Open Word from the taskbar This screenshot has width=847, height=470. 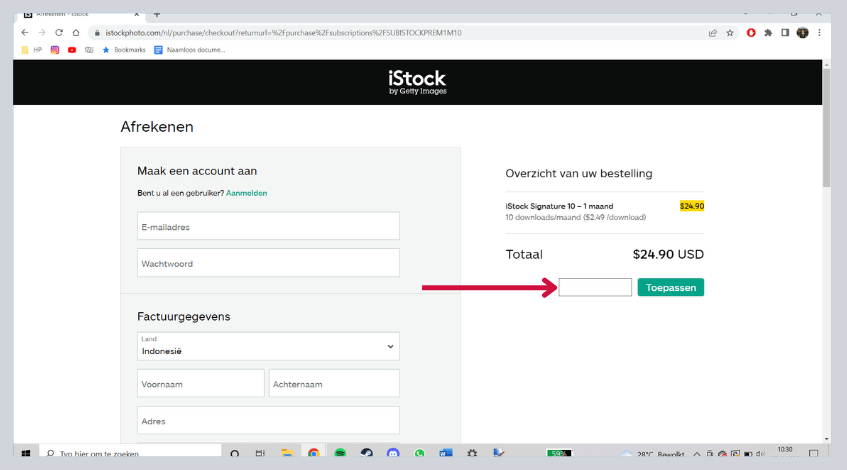pos(446,453)
